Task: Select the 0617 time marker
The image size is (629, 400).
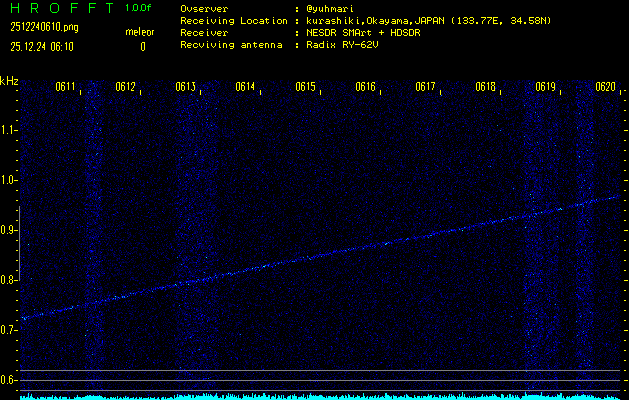Action: click(x=426, y=88)
